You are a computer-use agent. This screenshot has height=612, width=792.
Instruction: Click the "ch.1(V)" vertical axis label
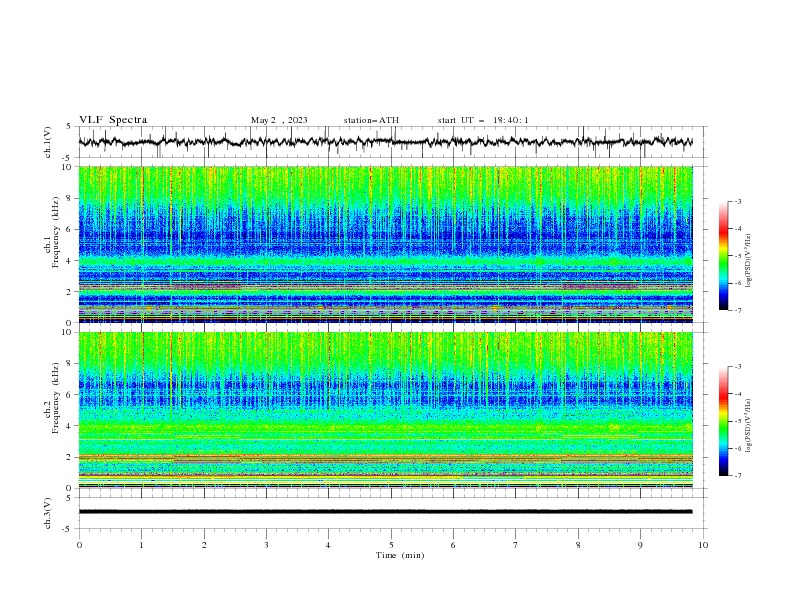(x=48, y=142)
